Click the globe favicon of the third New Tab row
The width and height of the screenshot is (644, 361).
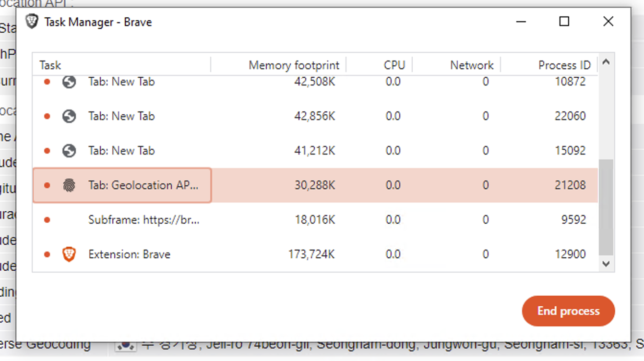pos(70,150)
